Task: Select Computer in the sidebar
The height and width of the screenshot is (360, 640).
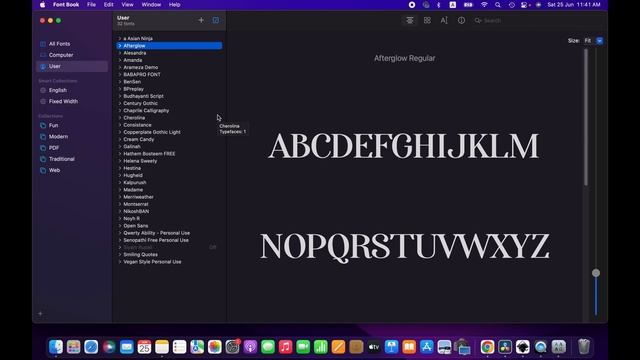Action: (x=61, y=55)
